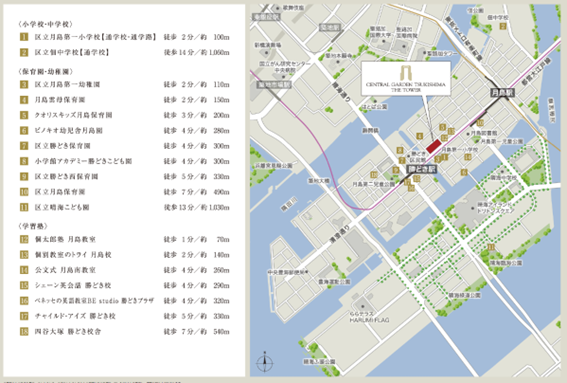Click the 〈学習塾〉 section heading
The height and width of the screenshot is (383, 567).
(x=33, y=226)
